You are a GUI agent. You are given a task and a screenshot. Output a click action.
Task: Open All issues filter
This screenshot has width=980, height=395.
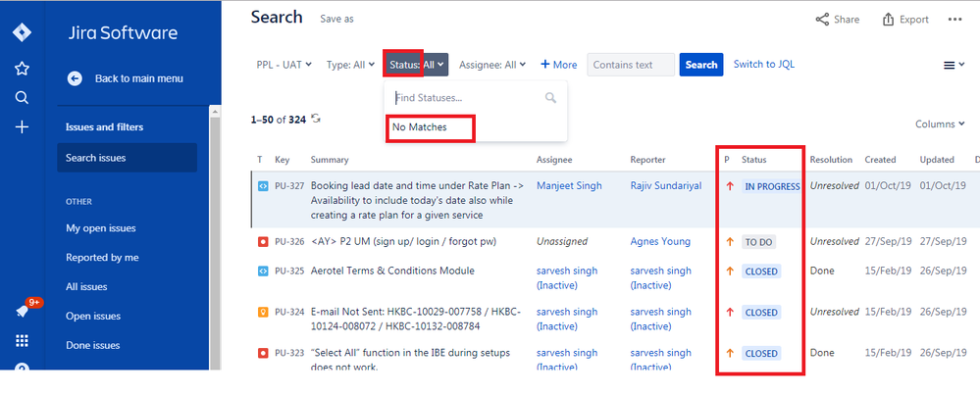coord(86,287)
